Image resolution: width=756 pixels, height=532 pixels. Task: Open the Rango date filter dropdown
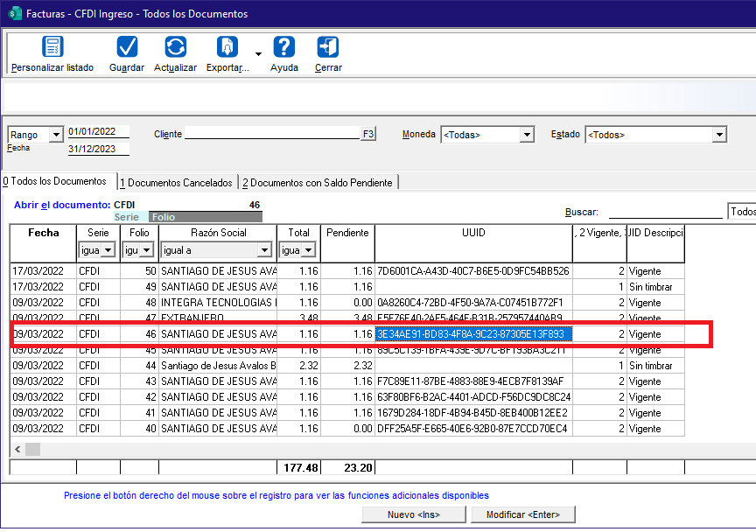56,135
